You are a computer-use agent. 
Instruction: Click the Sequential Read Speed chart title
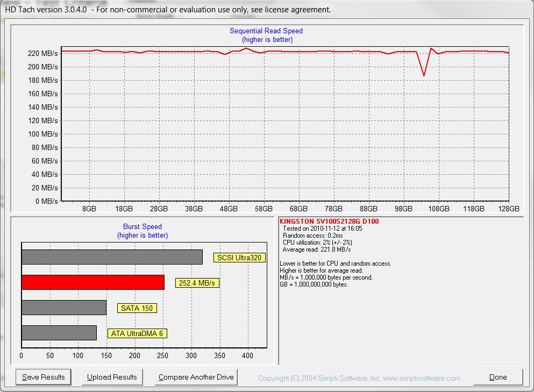[x=266, y=31]
